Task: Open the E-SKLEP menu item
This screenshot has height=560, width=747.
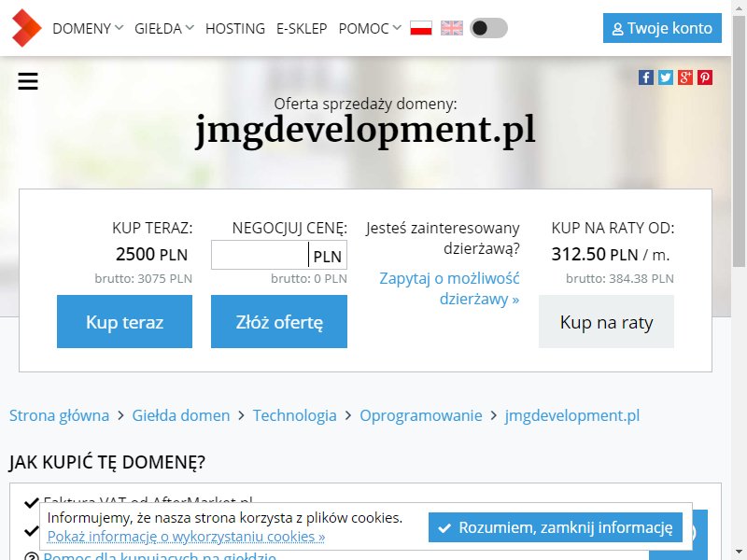Action: click(x=302, y=29)
